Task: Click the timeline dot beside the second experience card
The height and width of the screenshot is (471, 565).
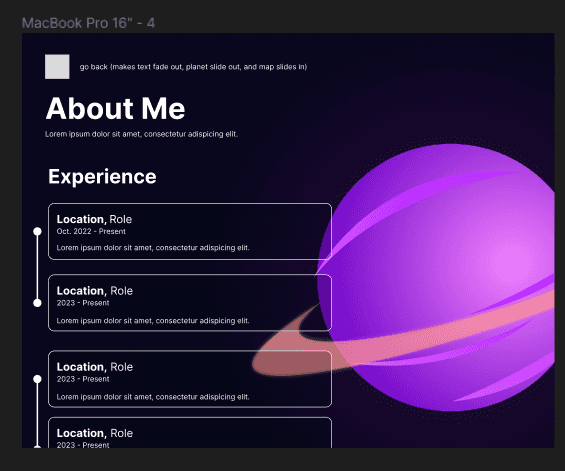Action: point(37,303)
